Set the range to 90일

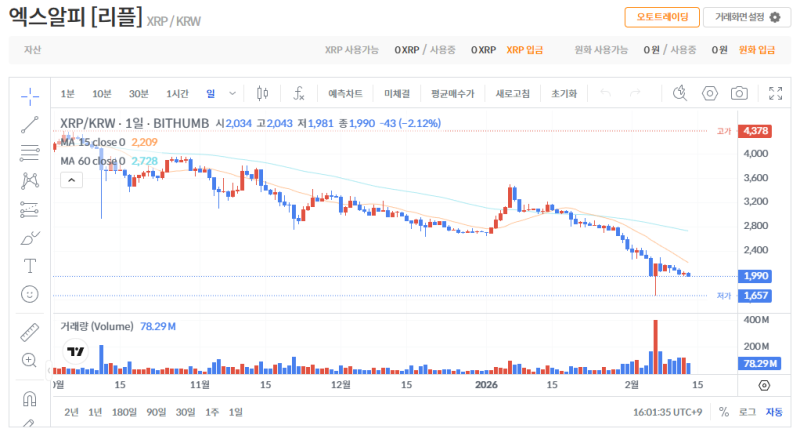(x=156, y=412)
